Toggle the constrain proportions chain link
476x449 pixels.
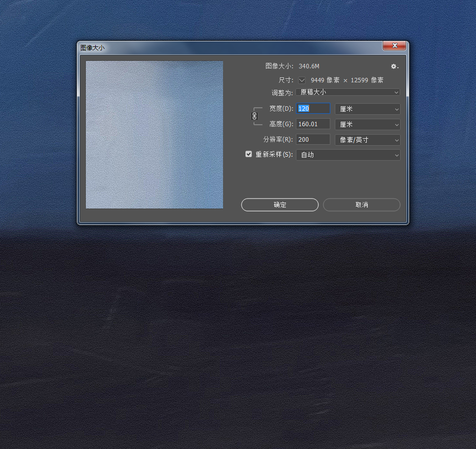coord(254,116)
